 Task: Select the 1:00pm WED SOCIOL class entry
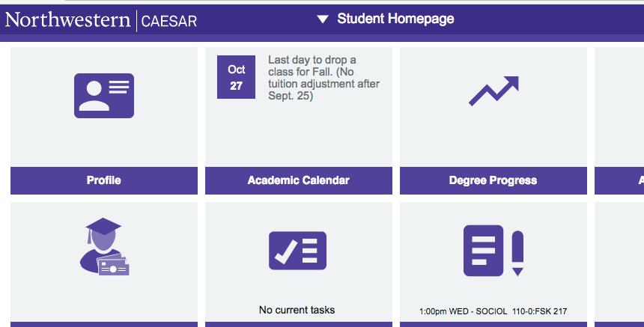coord(493,311)
